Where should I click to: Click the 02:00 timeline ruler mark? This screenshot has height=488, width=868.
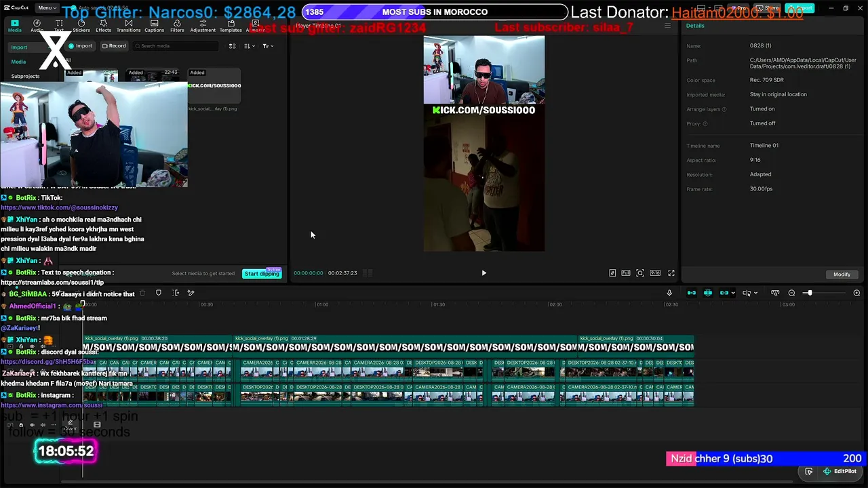point(555,304)
